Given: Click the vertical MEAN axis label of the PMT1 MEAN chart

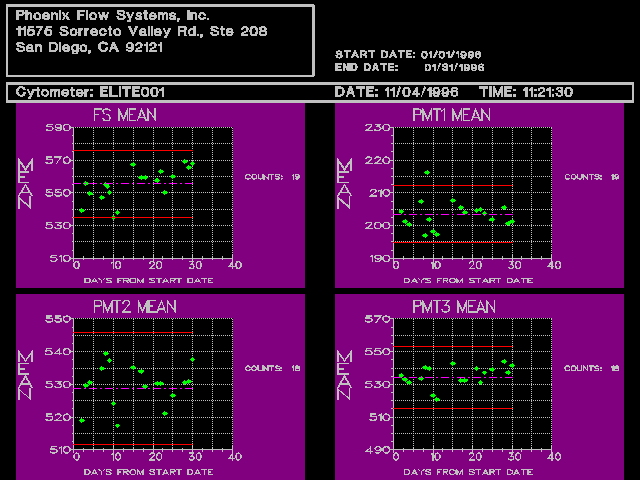Looking at the screenshot, I should [x=344, y=184].
